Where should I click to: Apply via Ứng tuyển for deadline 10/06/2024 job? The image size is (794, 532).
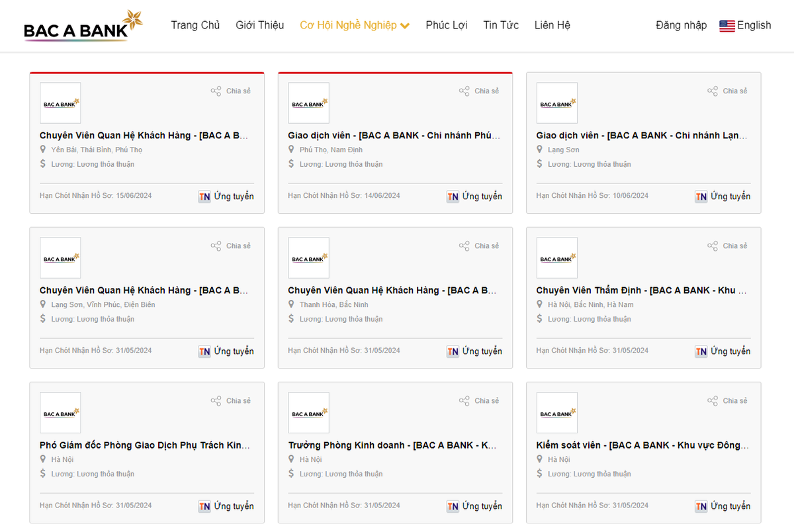click(723, 197)
